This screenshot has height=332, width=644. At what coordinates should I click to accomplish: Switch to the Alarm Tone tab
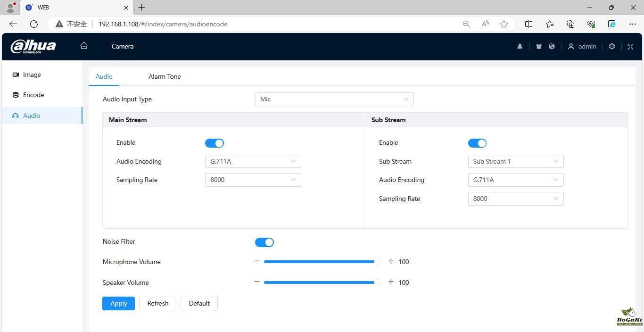tap(165, 76)
